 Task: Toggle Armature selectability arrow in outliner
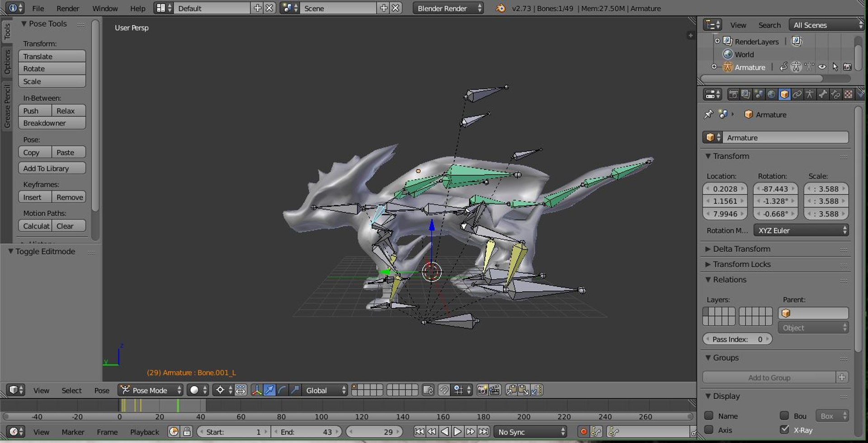(x=835, y=67)
